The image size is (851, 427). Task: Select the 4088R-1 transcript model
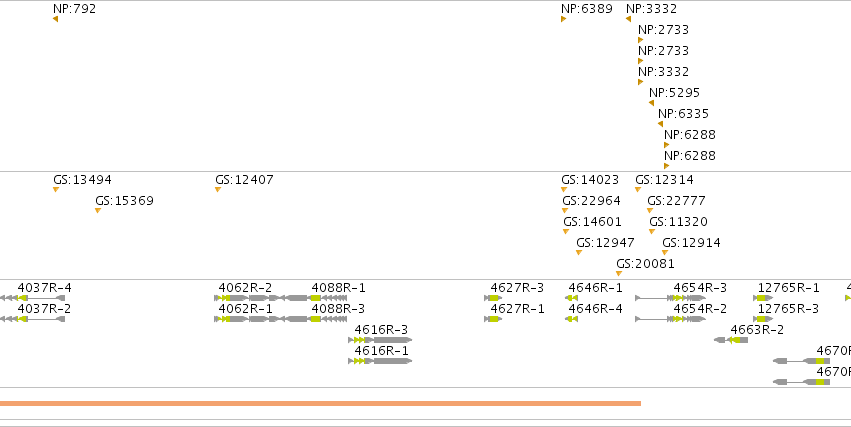pos(313,298)
